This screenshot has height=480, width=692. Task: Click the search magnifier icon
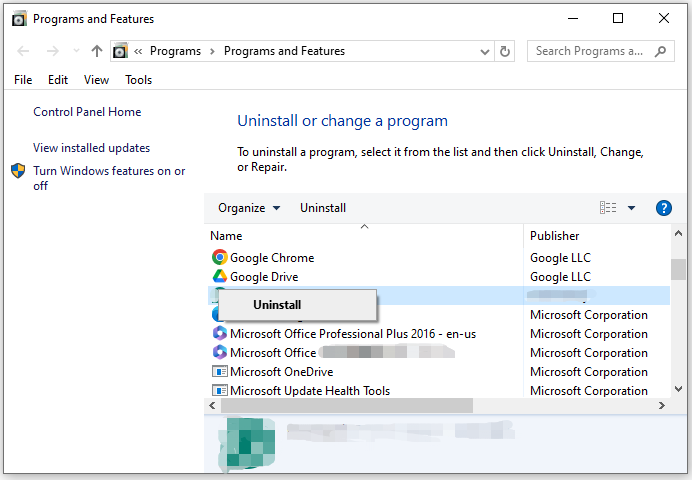pyautogui.click(x=661, y=51)
